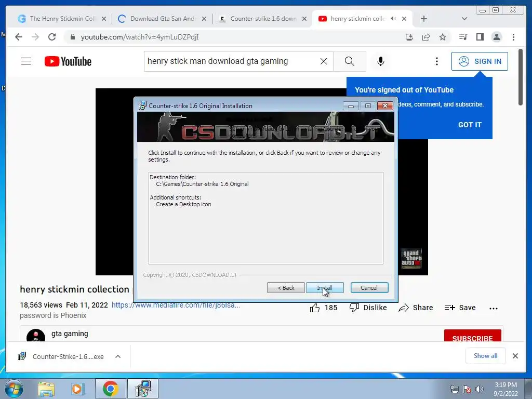Click the 'Create a Desktop icon' line
The width and height of the screenshot is (532, 399).
[x=183, y=204]
